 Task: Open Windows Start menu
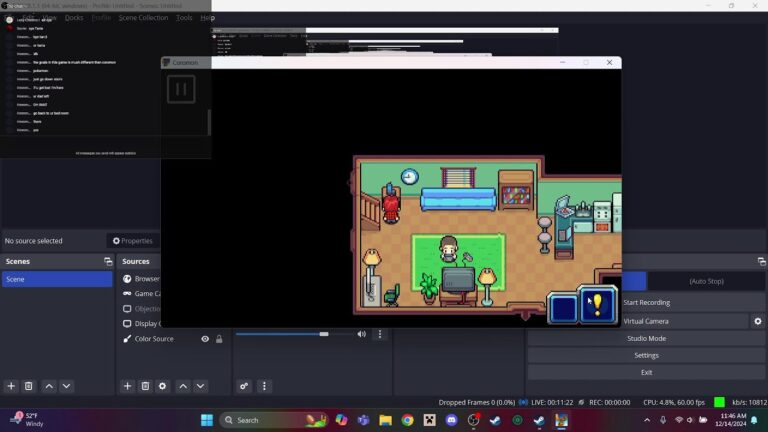coord(207,420)
